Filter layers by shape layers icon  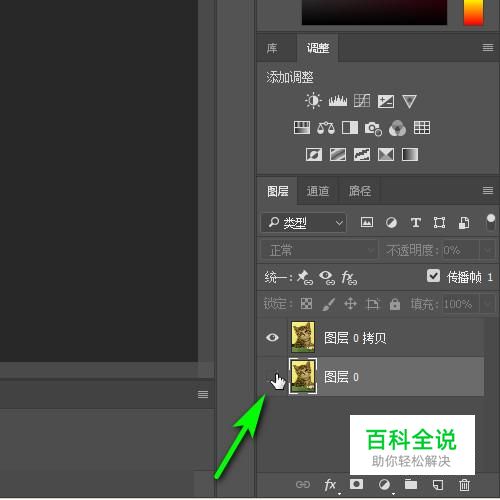pyautogui.click(x=439, y=222)
